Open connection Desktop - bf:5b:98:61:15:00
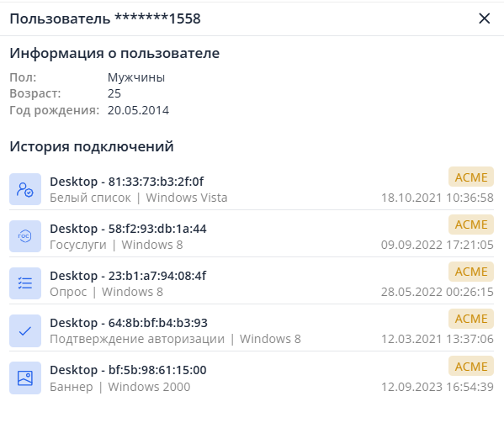The image size is (504, 428). click(252, 378)
